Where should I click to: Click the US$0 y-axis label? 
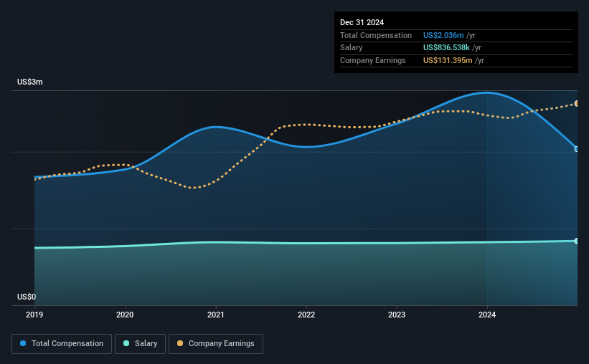pos(27,297)
